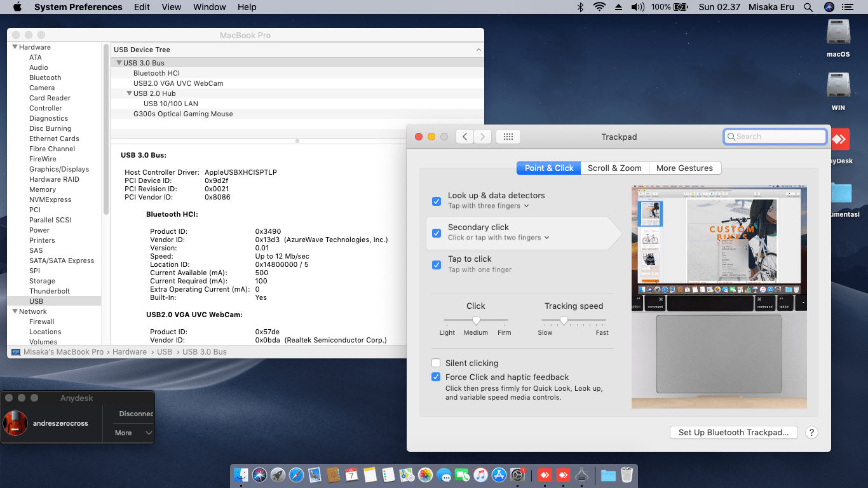Select Bluetooth in Hardware sidebar
This screenshot has width=868, height=488.
click(45, 78)
